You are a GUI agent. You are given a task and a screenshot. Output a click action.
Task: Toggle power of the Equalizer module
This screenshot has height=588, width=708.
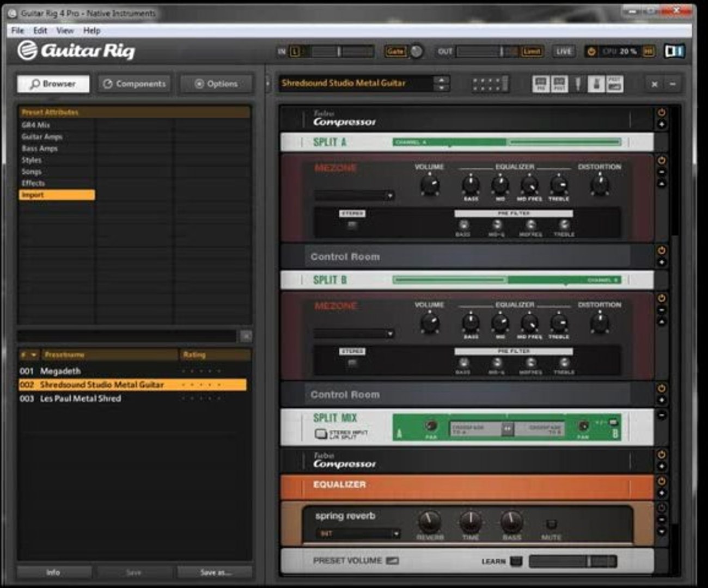pos(662,481)
